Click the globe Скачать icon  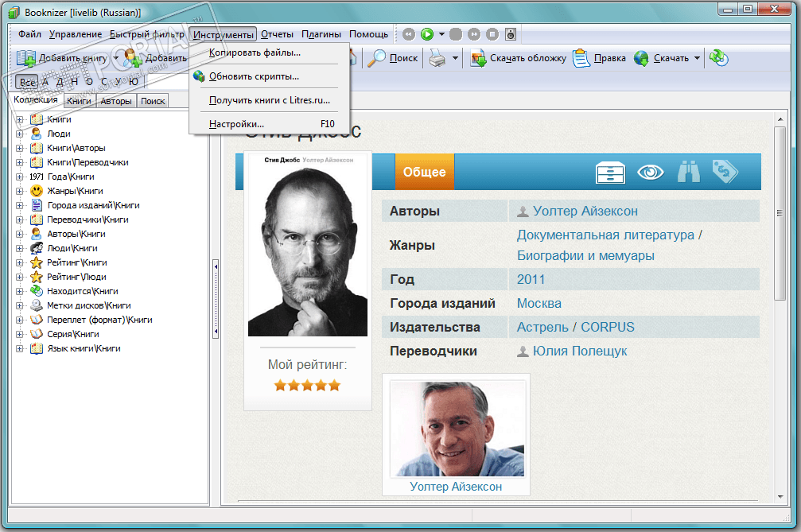[x=641, y=58]
